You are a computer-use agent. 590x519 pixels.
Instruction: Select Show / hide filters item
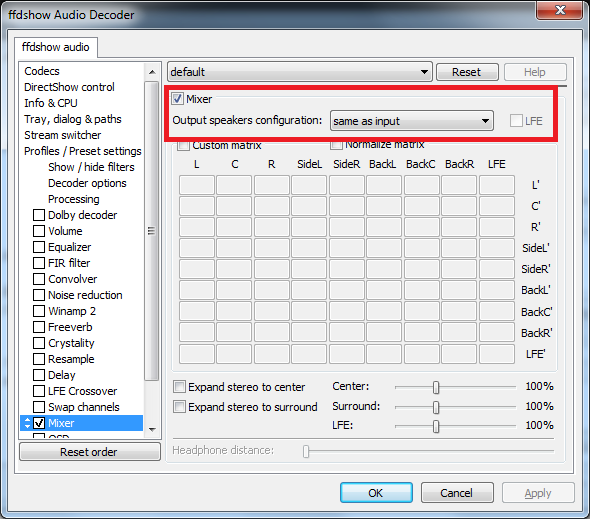click(91, 167)
